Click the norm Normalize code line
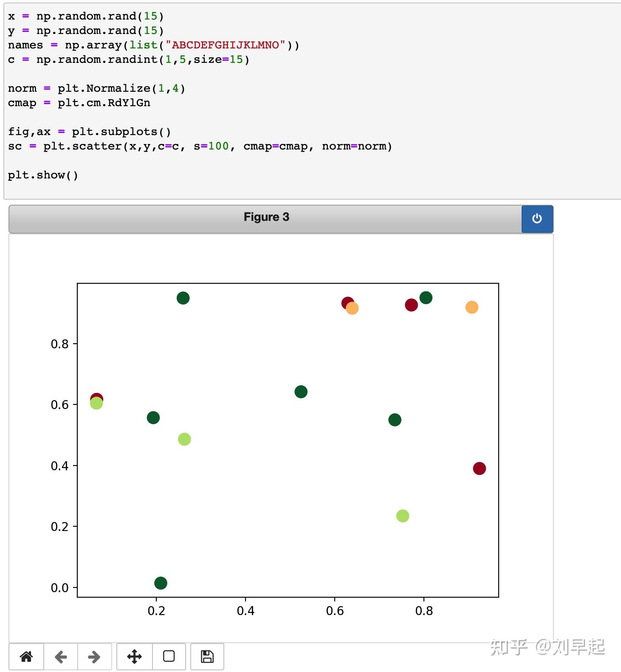Screen dimensions: 621x672 click(x=96, y=88)
